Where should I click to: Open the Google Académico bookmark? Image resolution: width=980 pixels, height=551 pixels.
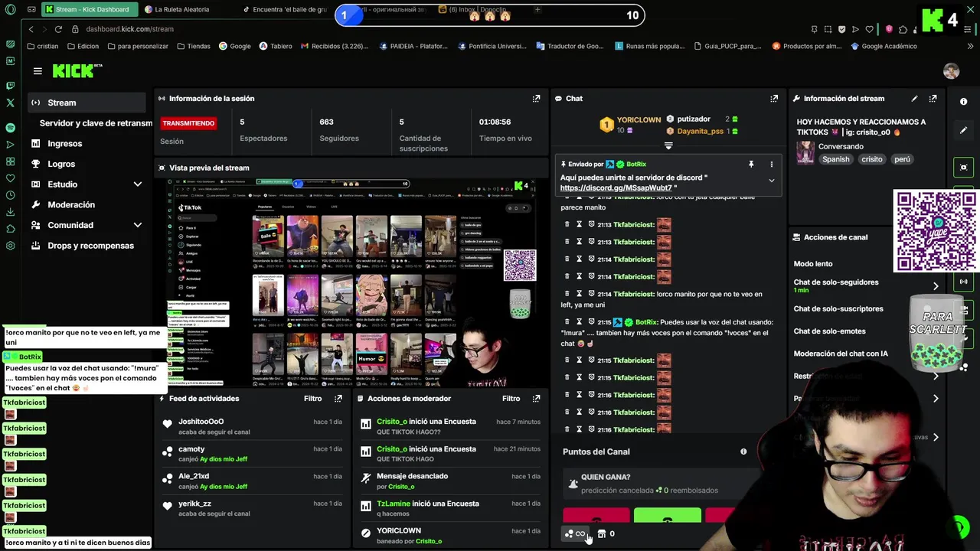(884, 46)
